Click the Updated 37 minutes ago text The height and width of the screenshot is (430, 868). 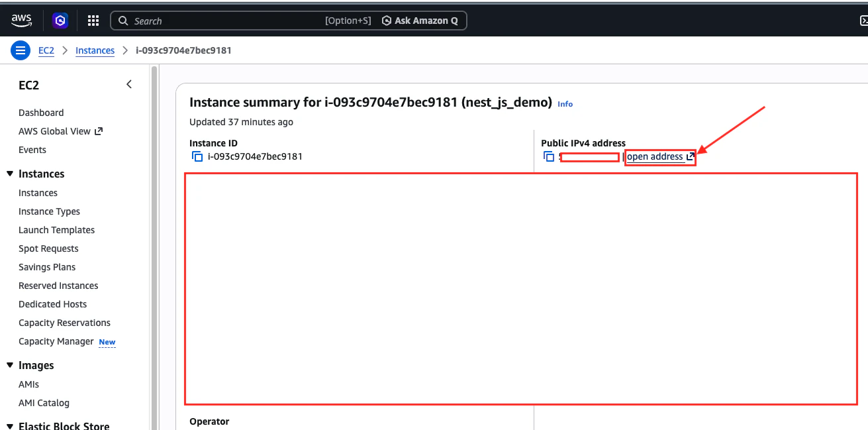[x=241, y=122]
